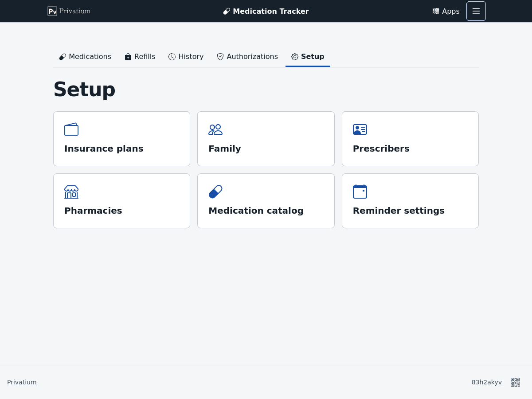
Task: Click the Reminder settings calendar icon
Action: [360, 192]
